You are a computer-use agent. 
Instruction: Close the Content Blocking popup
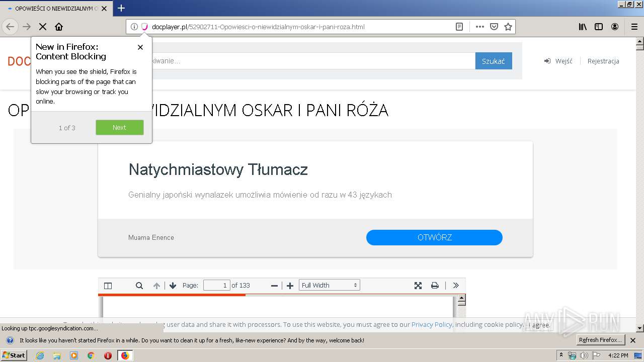tap(140, 47)
